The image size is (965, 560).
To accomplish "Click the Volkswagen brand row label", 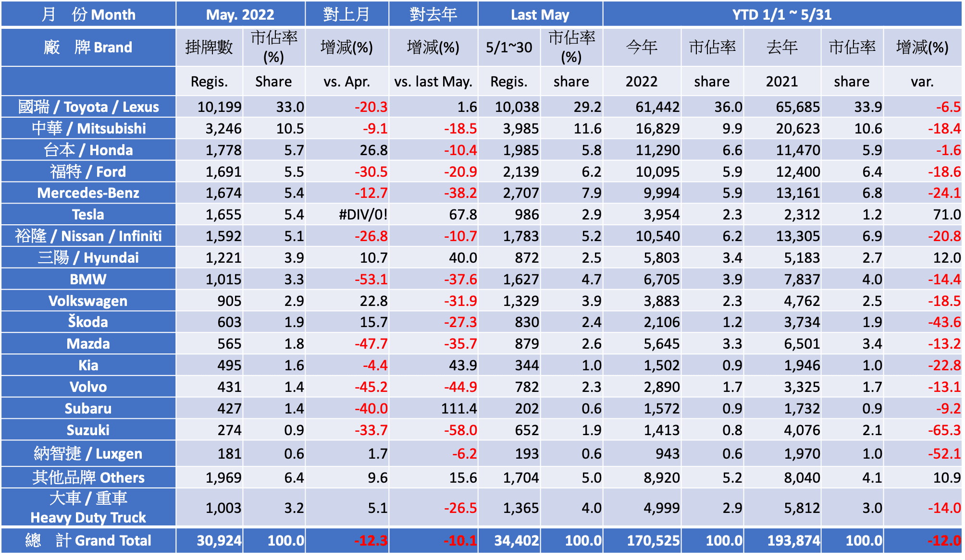I will (88, 301).
